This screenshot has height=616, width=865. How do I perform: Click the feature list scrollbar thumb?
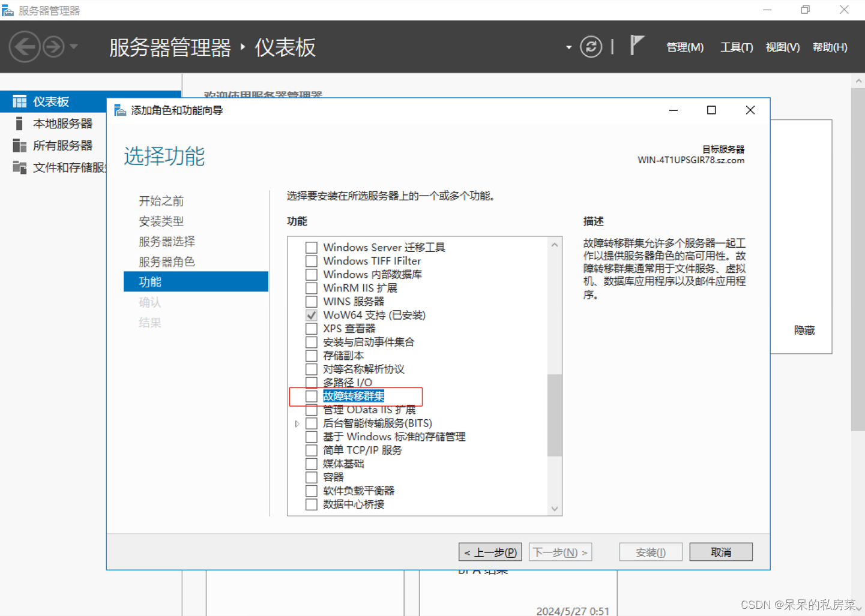[555, 415]
